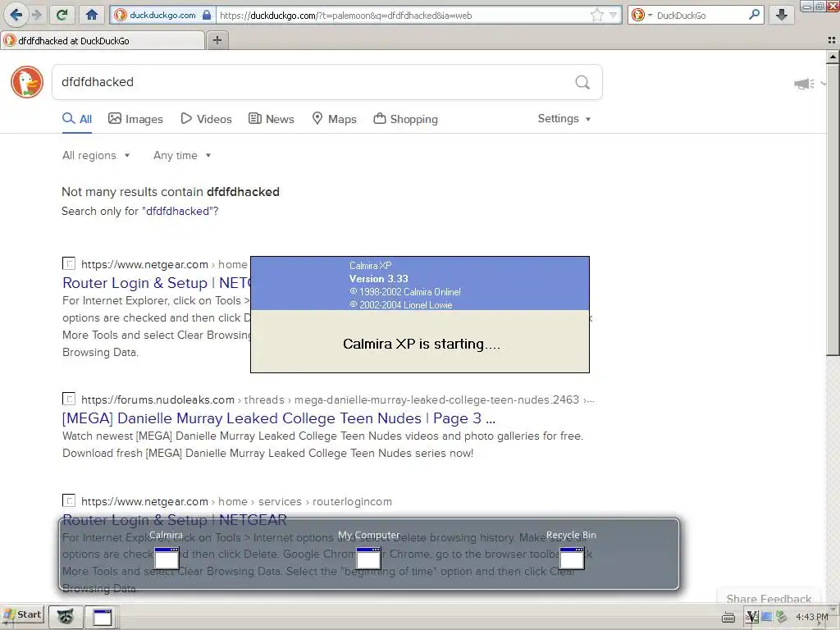840x630 pixels.
Task: Click favicon beside netgear.com services result
Action: (x=69, y=501)
